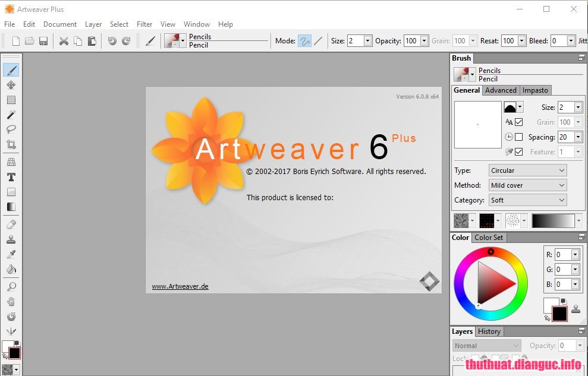Open the Layers panel options menu button
The width and height of the screenshot is (588, 376).
tap(581, 331)
